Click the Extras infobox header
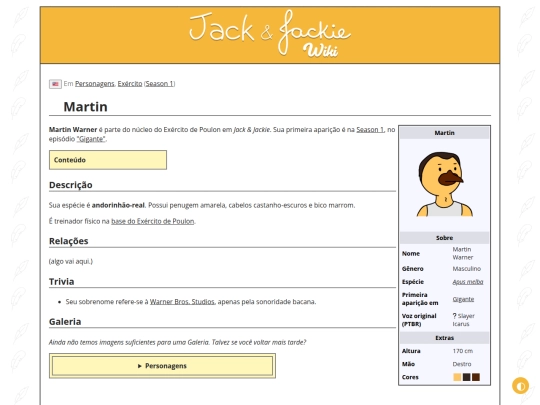540x405 pixels. coord(444,338)
